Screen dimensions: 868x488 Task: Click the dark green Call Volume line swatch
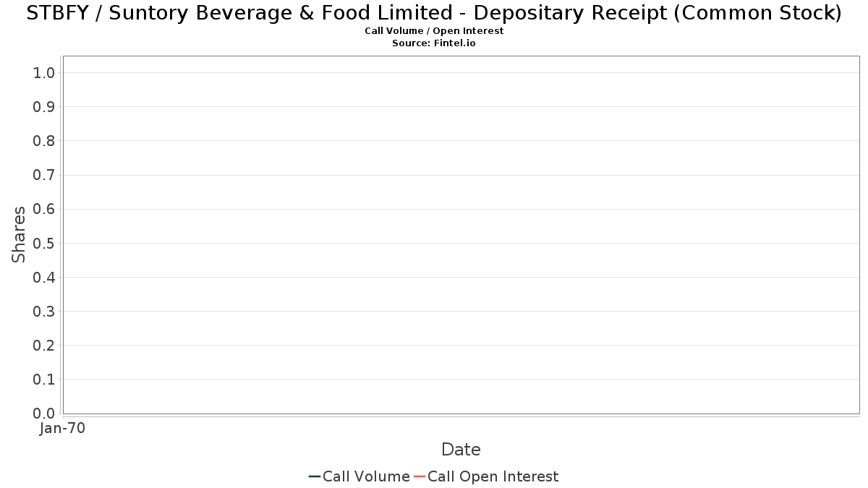[315, 476]
